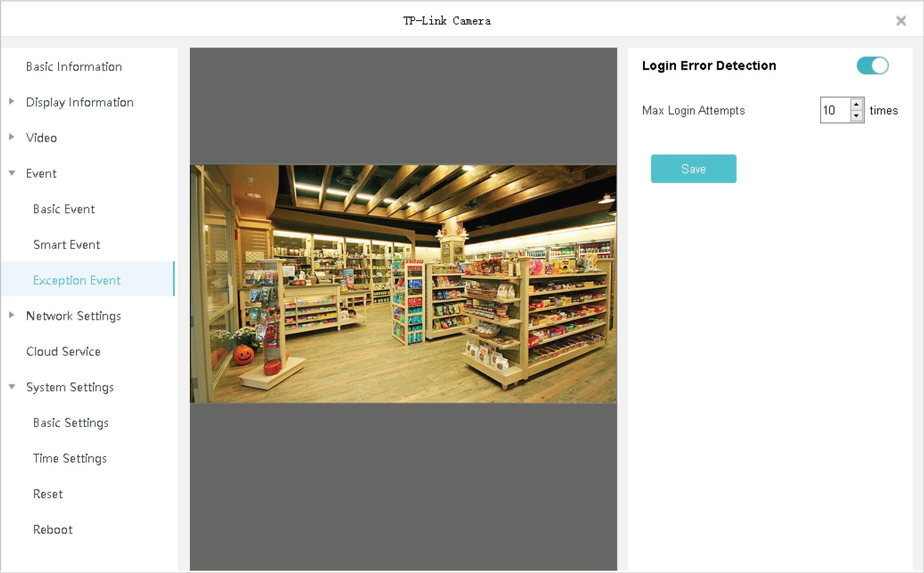Click the camera live preview image

click(x=403, y=284)
